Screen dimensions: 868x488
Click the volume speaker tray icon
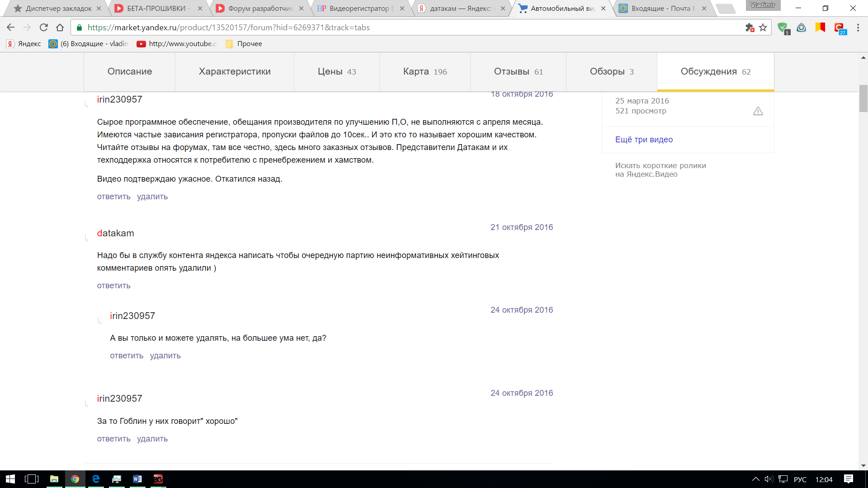(769, 479)
